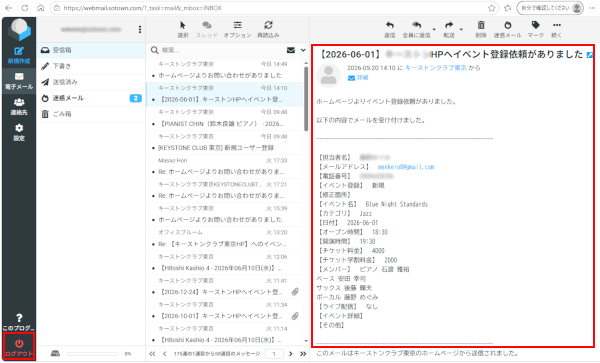Reload the browser page
Image resolution: width=600 pixels, height=363 pixels.
(25, 8)
